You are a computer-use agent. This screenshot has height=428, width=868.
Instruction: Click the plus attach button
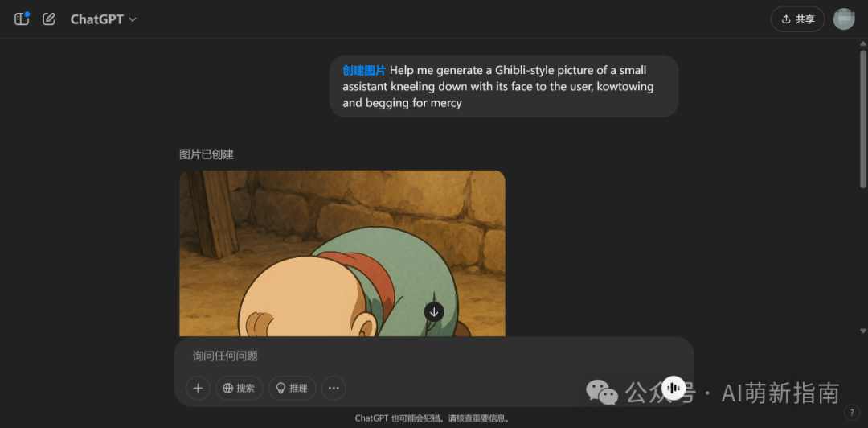pos(198,388)
